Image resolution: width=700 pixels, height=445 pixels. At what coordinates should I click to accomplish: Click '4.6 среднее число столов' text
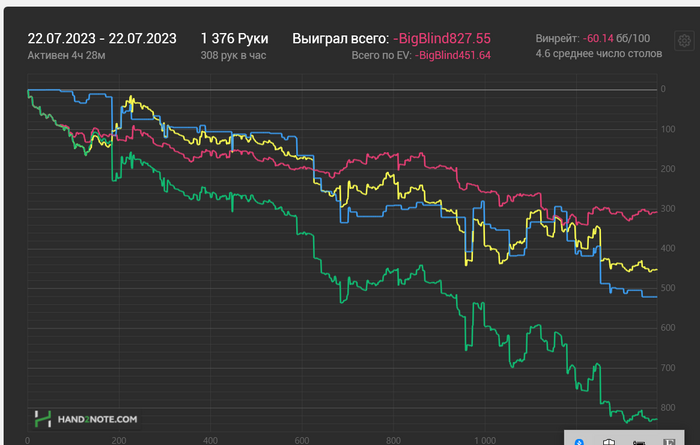coord(599,54)
